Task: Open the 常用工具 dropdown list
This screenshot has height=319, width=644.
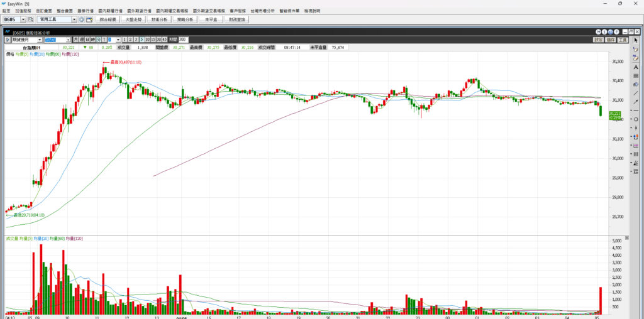Action: pos(74,19)
